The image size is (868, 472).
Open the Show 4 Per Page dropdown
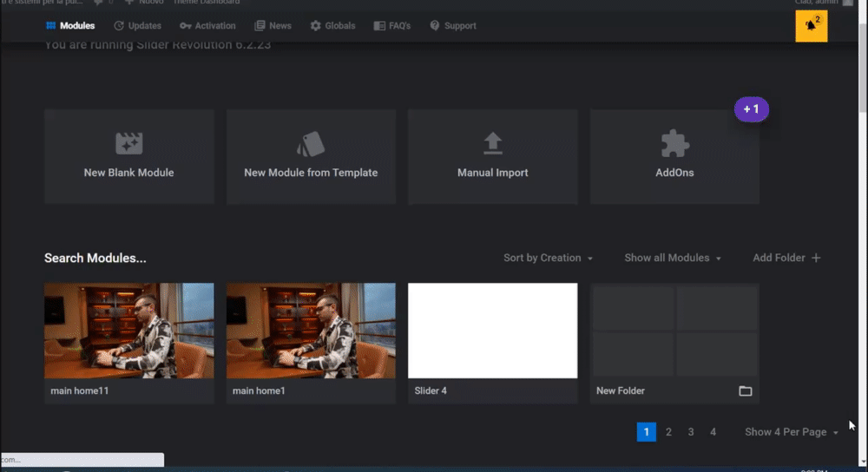click(x=792, y=431)
